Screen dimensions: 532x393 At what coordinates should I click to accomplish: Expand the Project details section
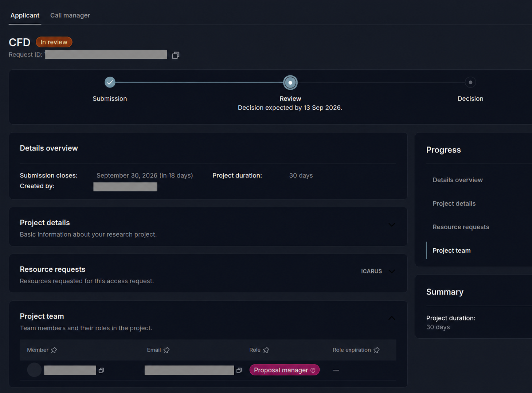click(x=392, y=225)
